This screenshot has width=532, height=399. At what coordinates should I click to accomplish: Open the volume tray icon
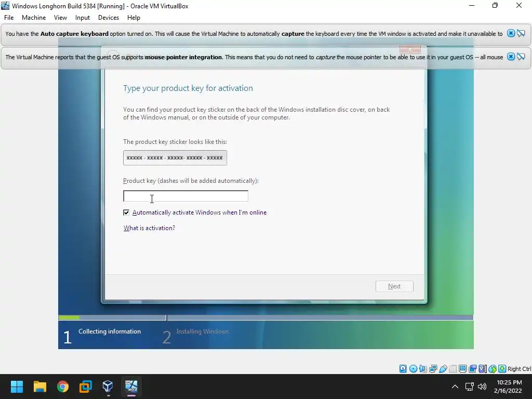click(x=482, y=387)
